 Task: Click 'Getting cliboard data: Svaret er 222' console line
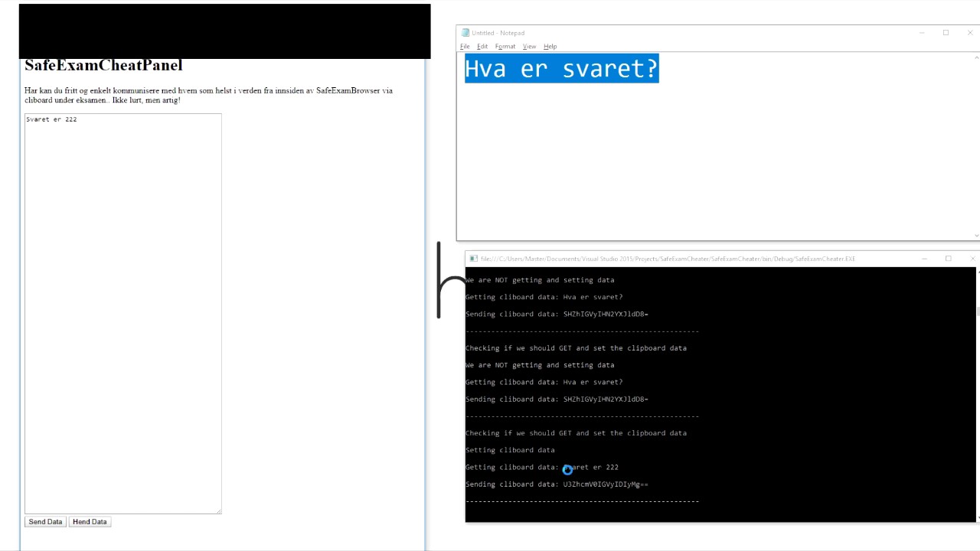(x=542, y=468)
